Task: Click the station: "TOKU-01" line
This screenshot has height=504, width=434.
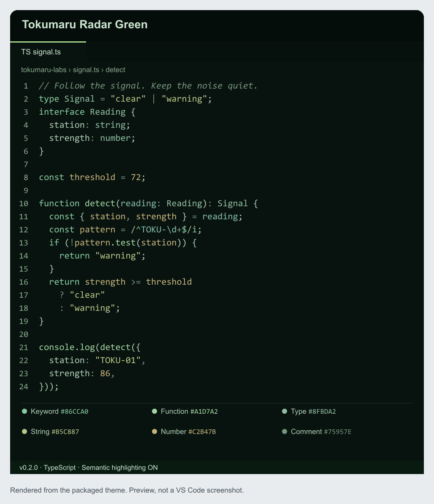Action: 98,361
